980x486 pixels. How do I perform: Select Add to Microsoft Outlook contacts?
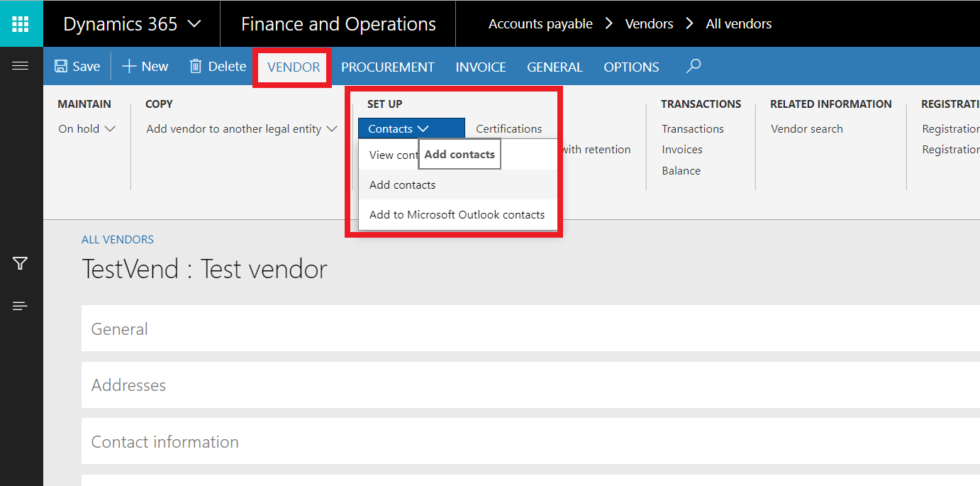pos(456,214)
